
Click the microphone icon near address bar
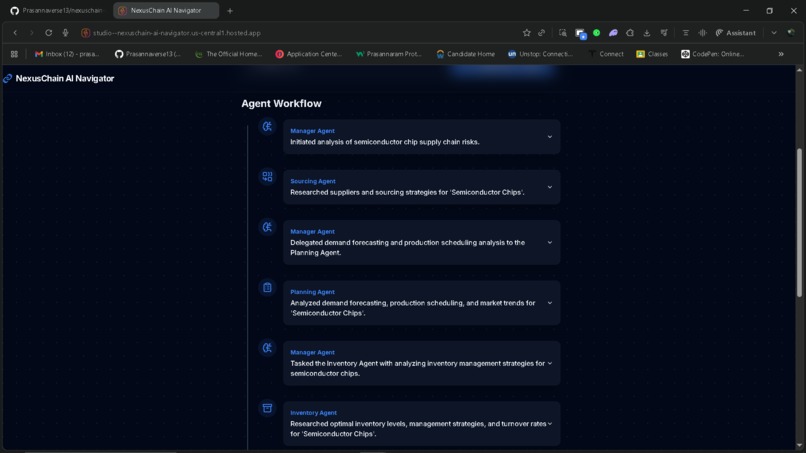coord(65,33)
